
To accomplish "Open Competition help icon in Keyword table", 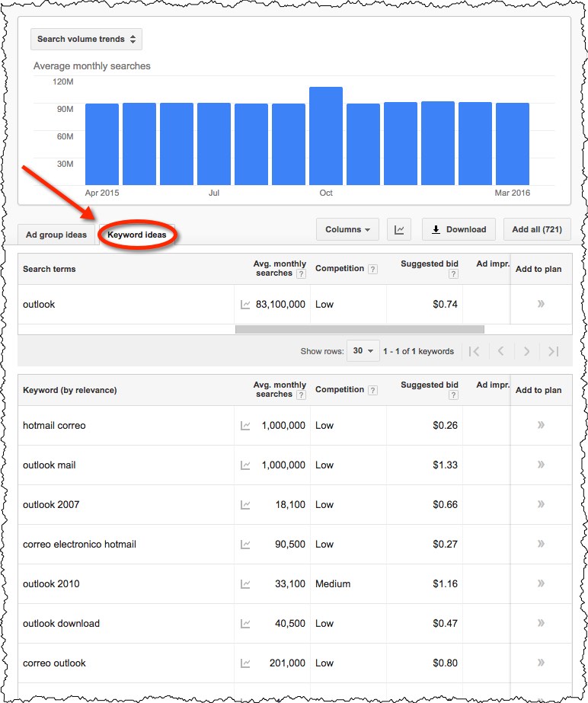I will 372,390.
